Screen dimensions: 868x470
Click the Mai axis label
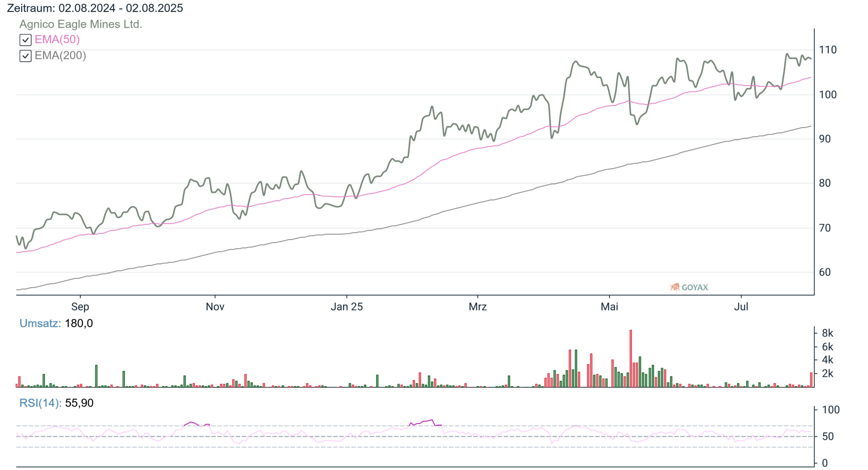click(609, 307)
